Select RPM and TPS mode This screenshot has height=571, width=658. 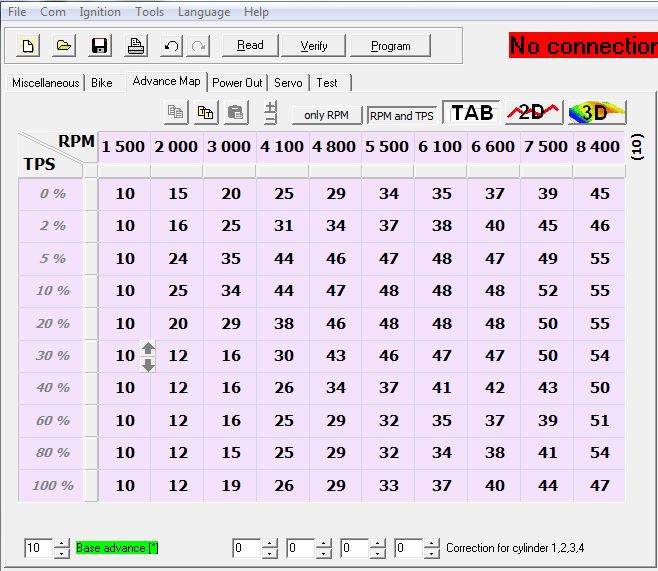coord(402,115)
